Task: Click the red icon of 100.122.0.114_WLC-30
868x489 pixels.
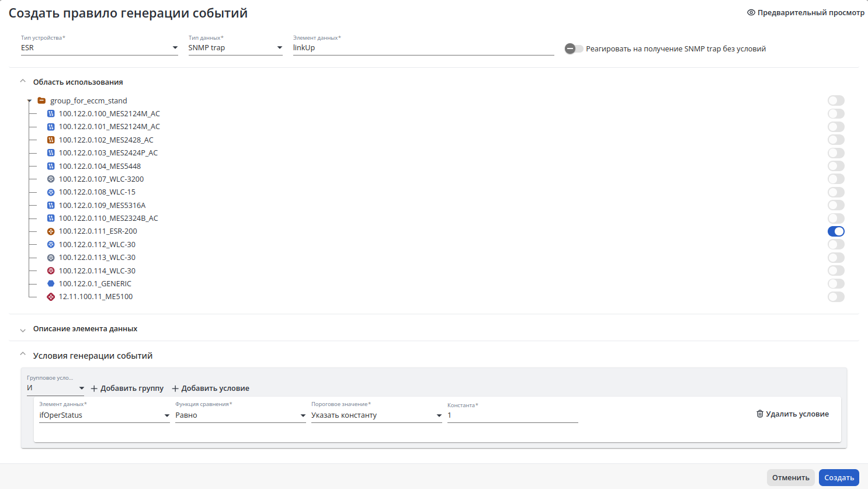Action: click(x=51, y=270)
